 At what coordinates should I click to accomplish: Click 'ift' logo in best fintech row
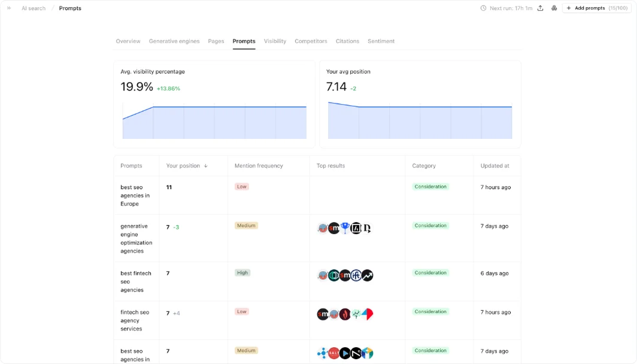tap(356, 275)
